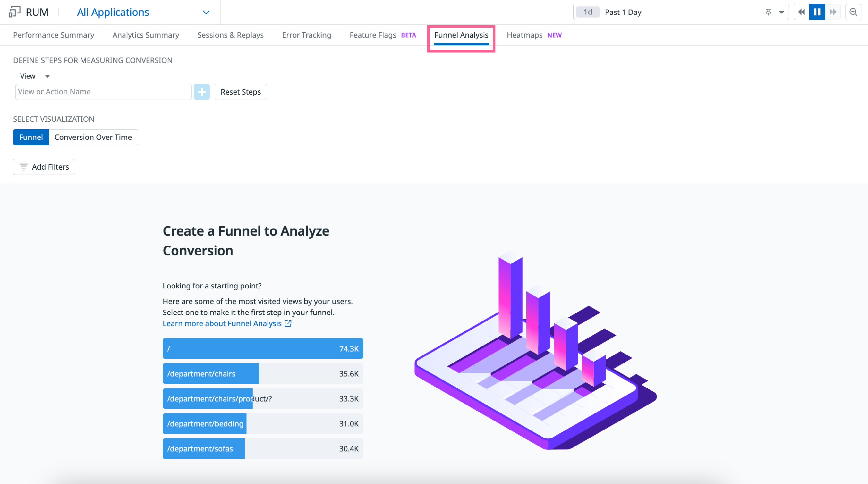Skip the time frame forward
The image size is (868, 484).
(833, 12)
